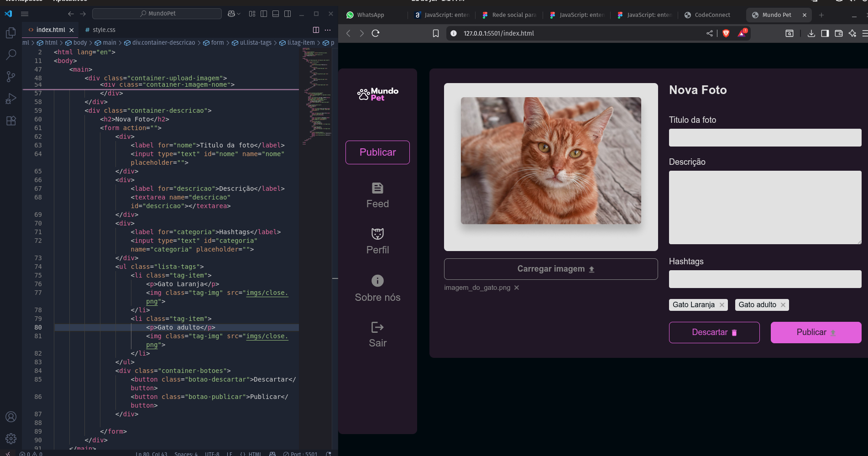
Task: Reload the browser page
Action: click(x=376, y=33)
